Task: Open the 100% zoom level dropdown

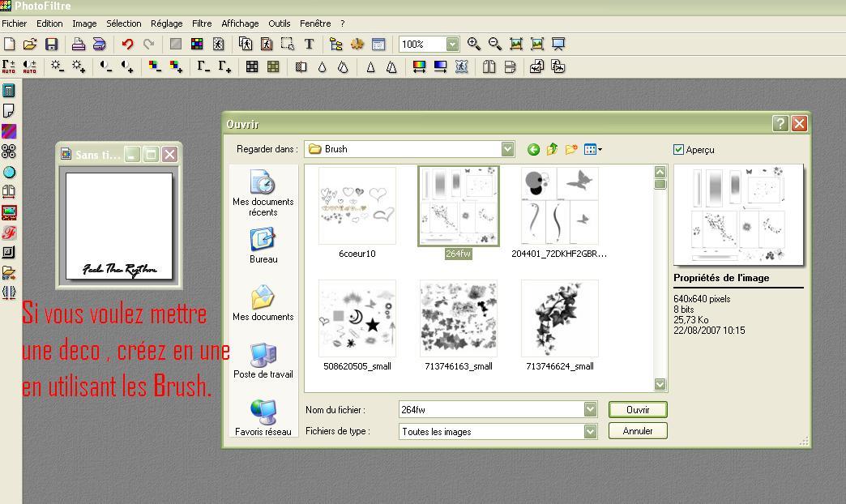Action: pos(453,45)
